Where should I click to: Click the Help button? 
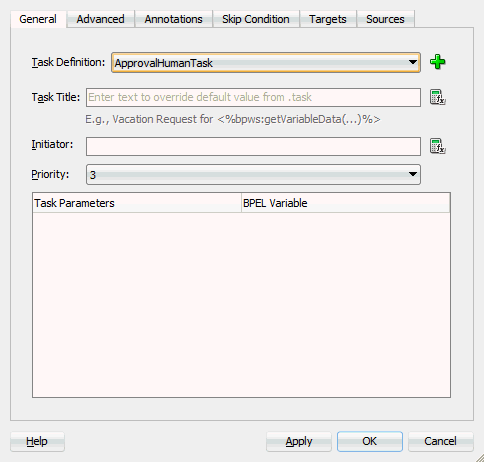(x=37, y=441)
